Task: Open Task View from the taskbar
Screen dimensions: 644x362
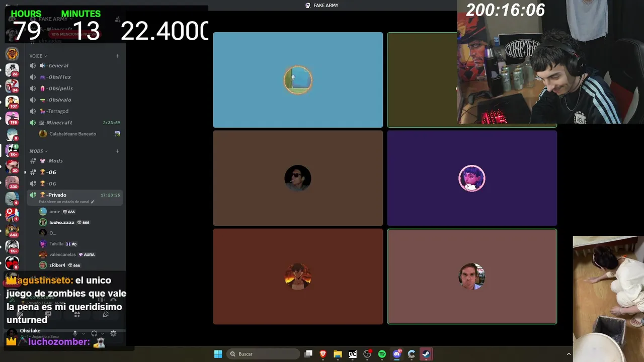Action: pyautogui.click(x=308, y=354)
